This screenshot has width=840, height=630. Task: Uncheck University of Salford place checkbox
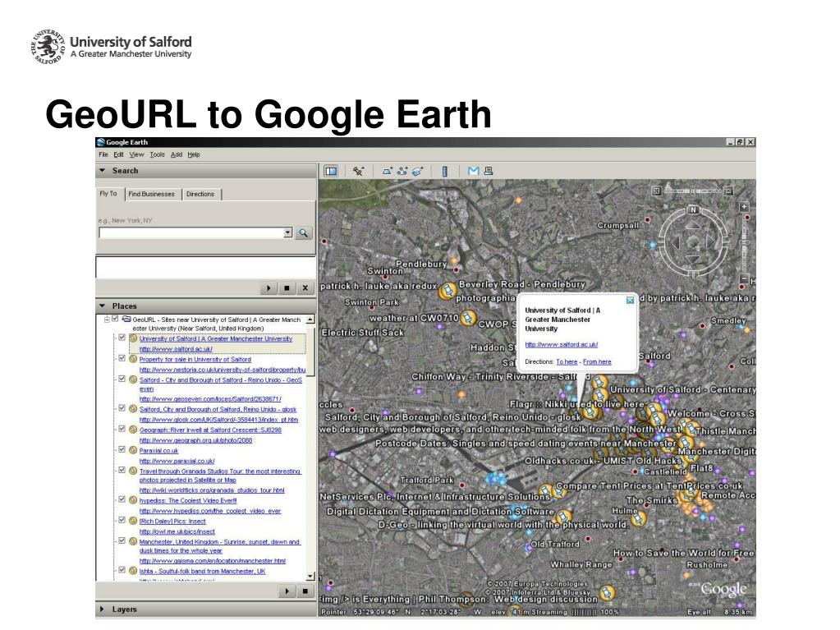coord(122,338)
